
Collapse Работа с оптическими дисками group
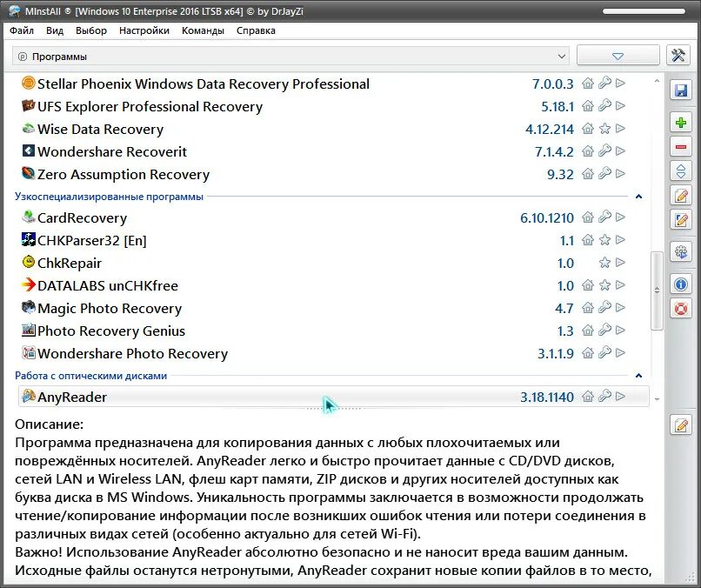click(x=639, y=376)
